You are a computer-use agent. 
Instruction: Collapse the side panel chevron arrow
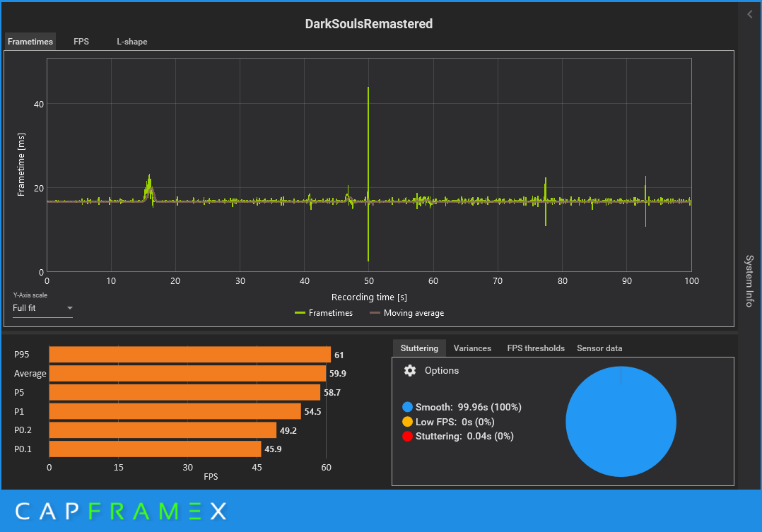[x=750, y=15]
